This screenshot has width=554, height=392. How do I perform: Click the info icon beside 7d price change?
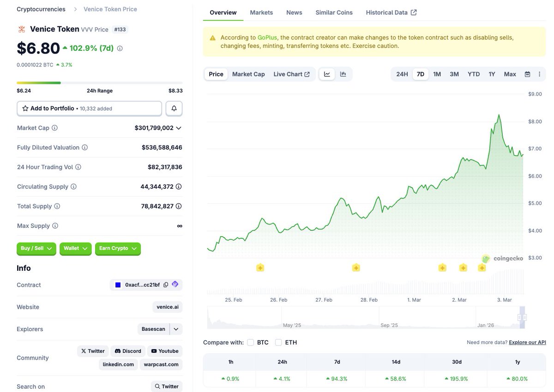[x=120, y=48]
